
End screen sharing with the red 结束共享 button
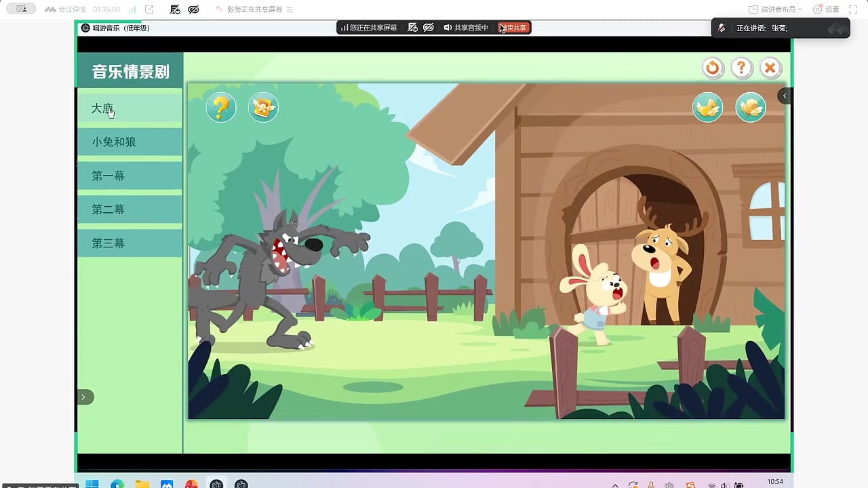point(514,28)
